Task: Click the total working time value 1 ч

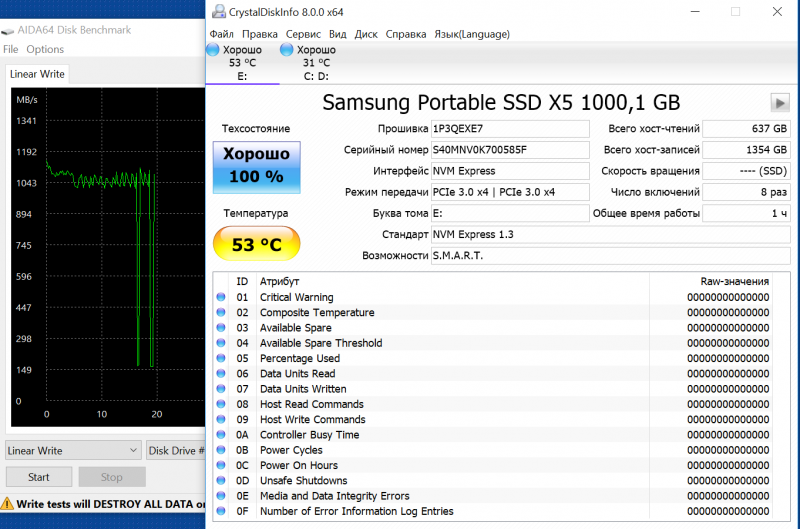Action: point(746,213)
